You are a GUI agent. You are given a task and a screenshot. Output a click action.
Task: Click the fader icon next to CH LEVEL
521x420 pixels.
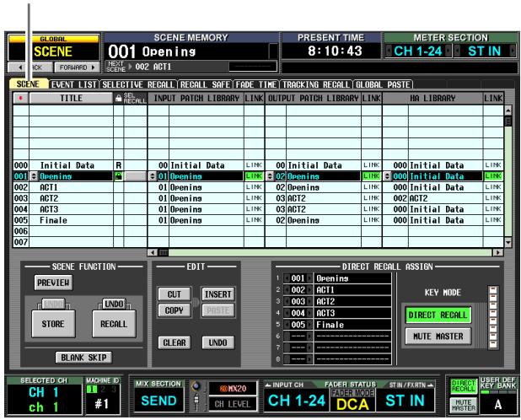[x=196, y=402]
